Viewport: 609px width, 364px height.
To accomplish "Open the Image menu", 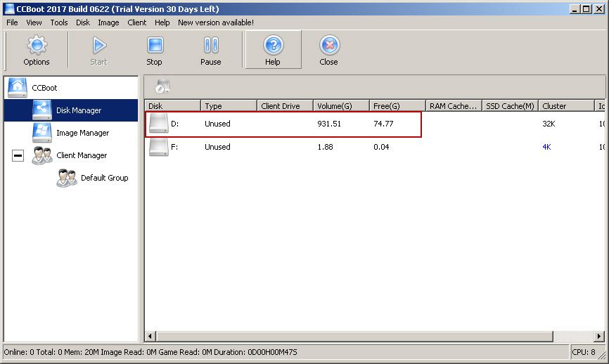I will click(108, 22).
